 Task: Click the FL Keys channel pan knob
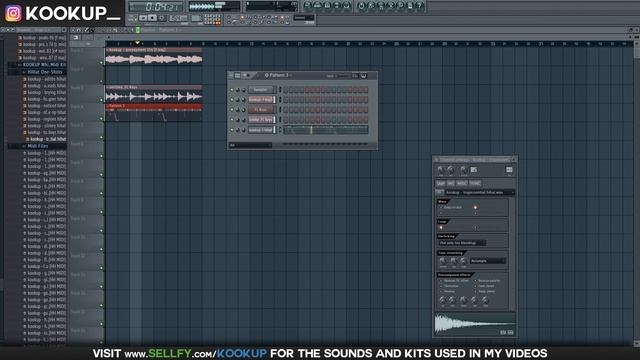pyautogui.click(x=238, y=109)
